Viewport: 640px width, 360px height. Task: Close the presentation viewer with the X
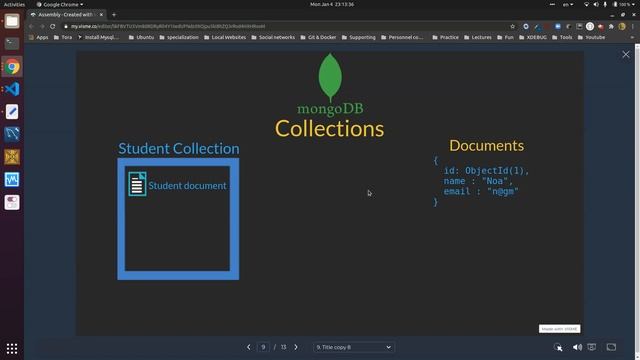click(626, 54)
